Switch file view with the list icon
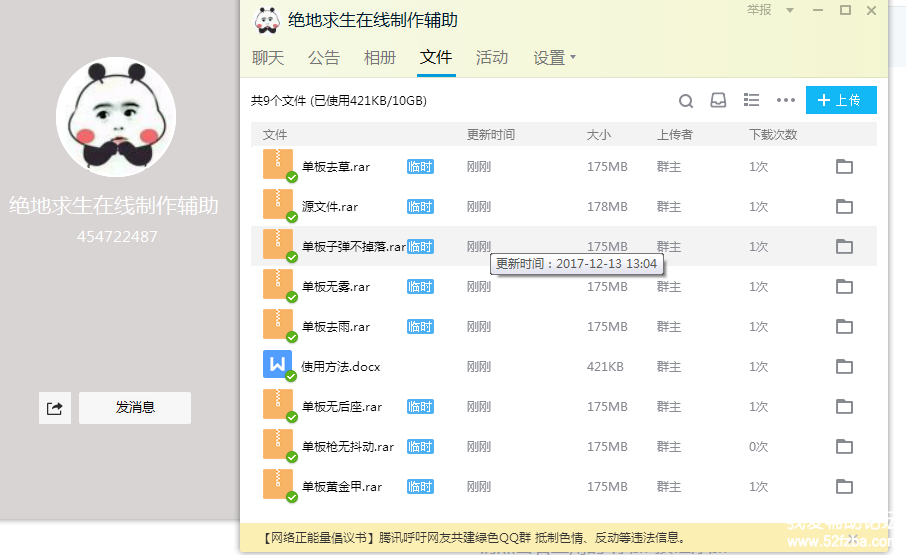The height and width of the screenshot is (555, 906). point(751,100)
